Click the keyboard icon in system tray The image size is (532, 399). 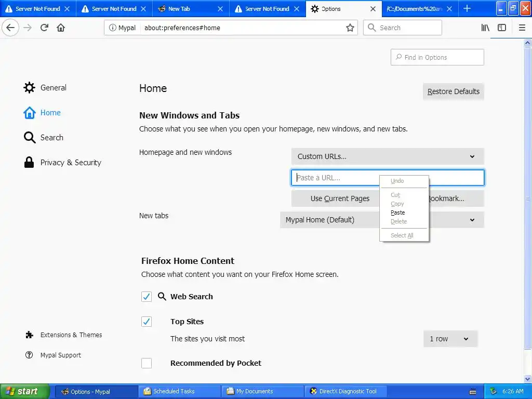(473, 392)
